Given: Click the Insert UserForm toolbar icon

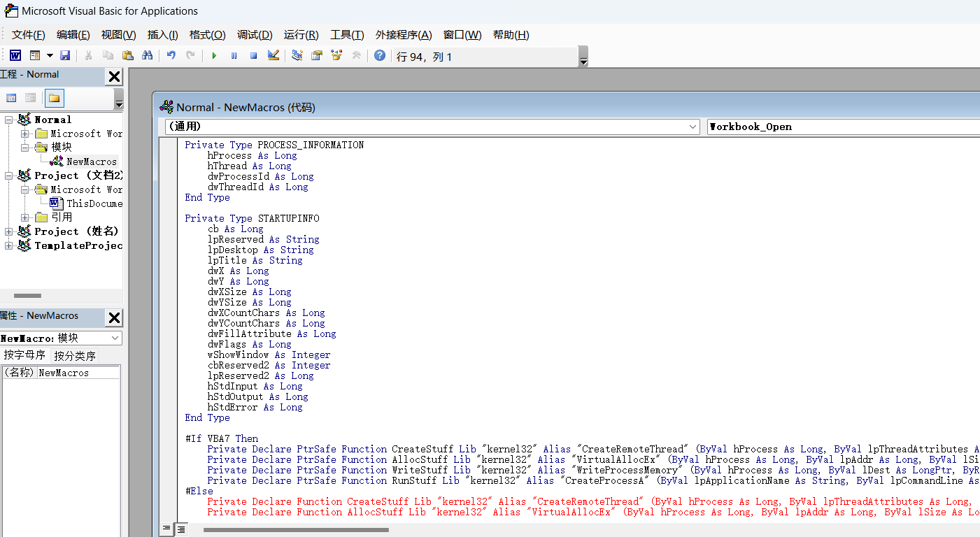Looking at the screenshot, I should [x=34, y=55].
